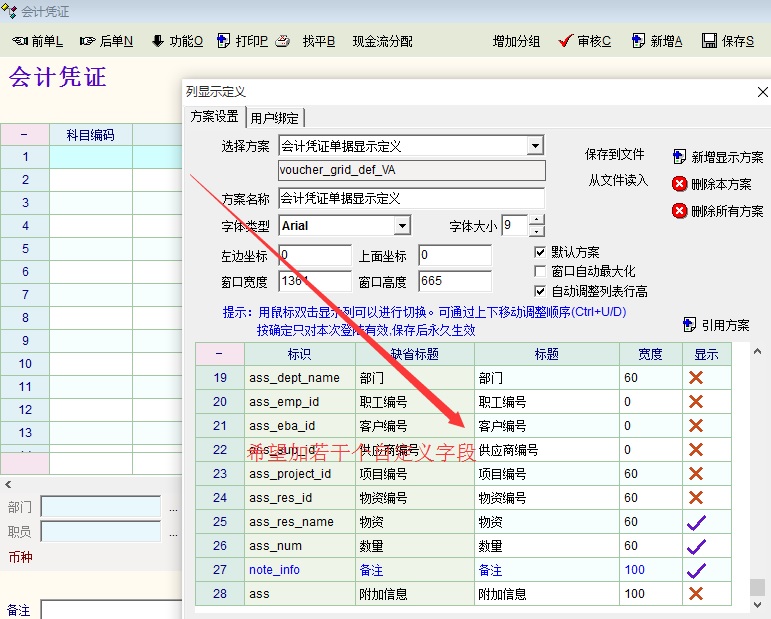Switch to the 用户绑定 tab
The image size is (771, 619).
274,117
